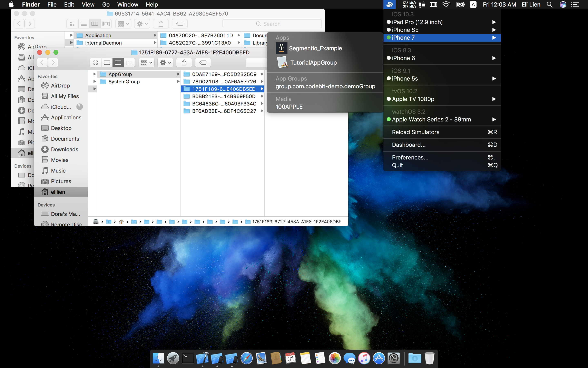Open the View menu

point(88,4)
